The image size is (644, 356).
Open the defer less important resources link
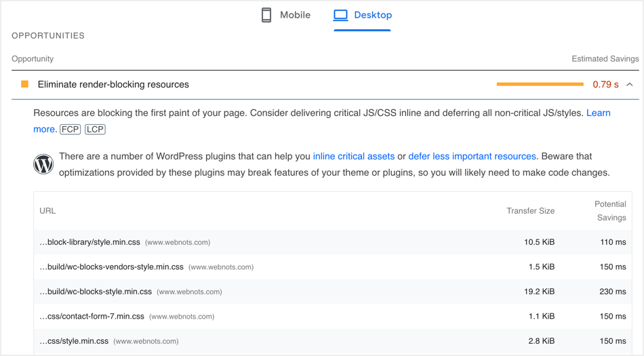click(472, 156)
